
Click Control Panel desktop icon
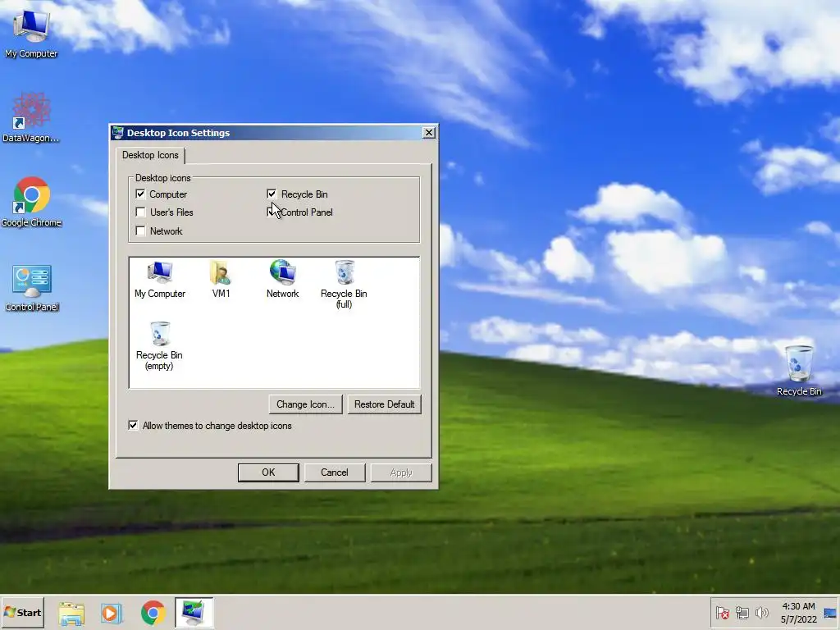(32, 288)
